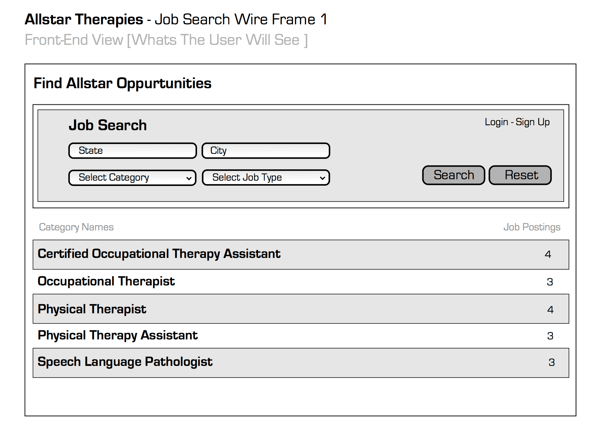Click the Occupational Therapist posting count
The width and height of the screenshot is (600, 446).
click(550, 282)
